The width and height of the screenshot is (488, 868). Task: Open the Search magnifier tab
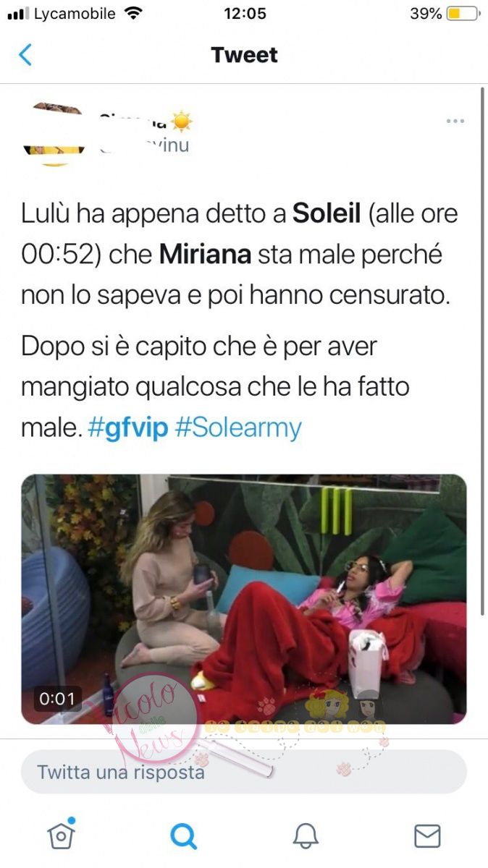[x=183, y=835]
